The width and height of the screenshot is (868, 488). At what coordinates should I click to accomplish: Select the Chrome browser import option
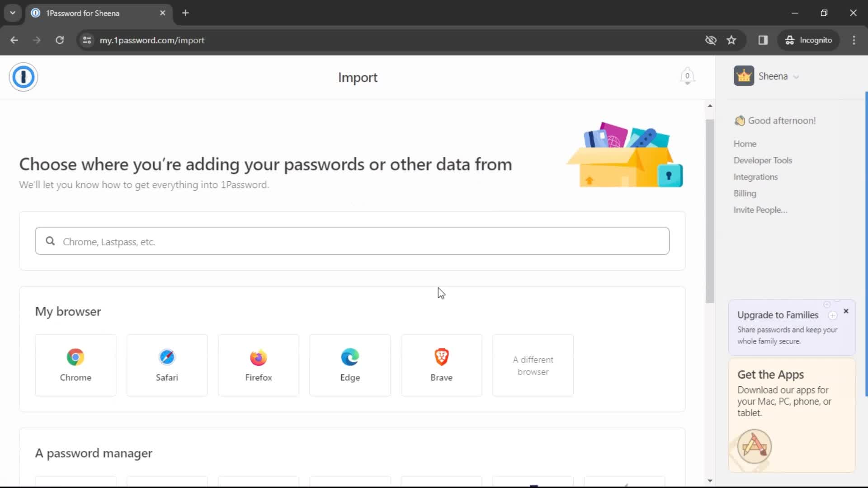pyautogui.click(x=75, y=365)
